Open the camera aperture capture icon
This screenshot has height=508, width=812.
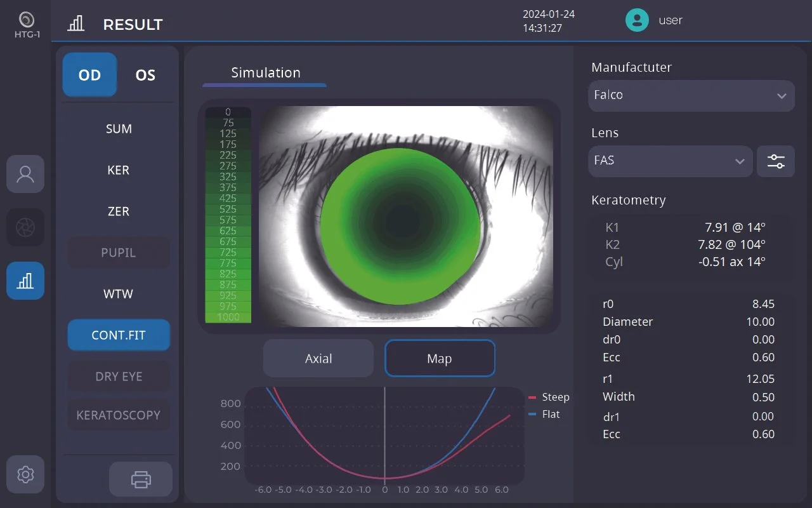pyautogui.click(x=25, y=227)
